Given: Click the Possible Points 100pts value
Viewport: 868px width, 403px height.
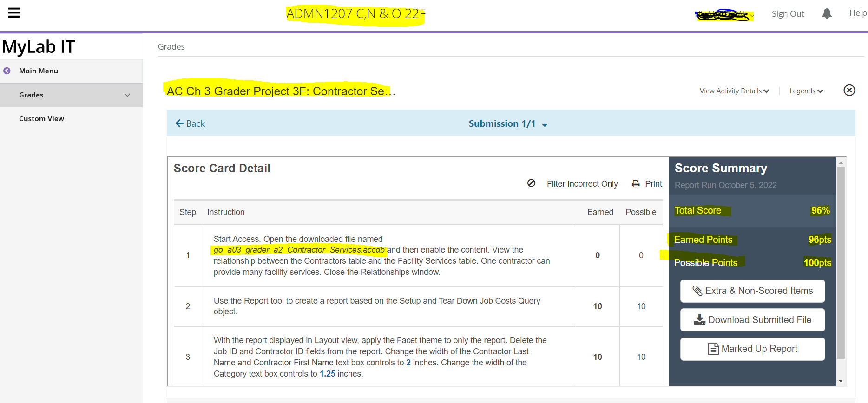Looking at the screenshot, I should (817, 263).
